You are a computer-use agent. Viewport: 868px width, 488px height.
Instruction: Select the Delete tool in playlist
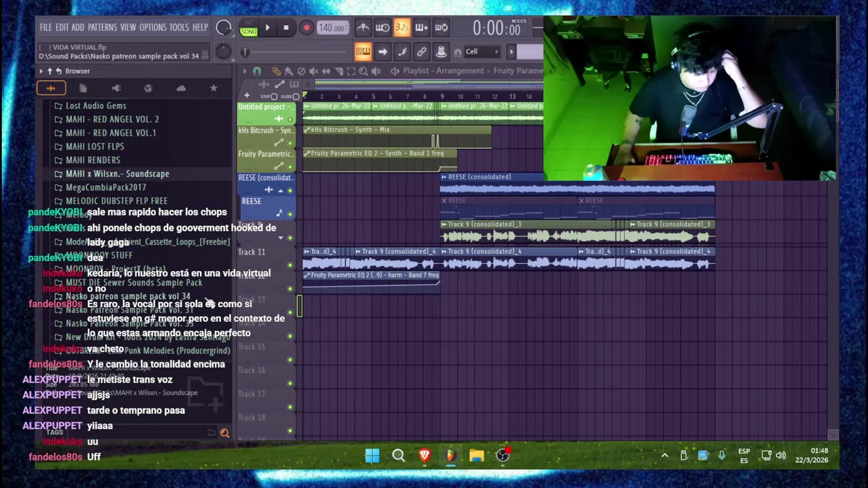[301, 71]
